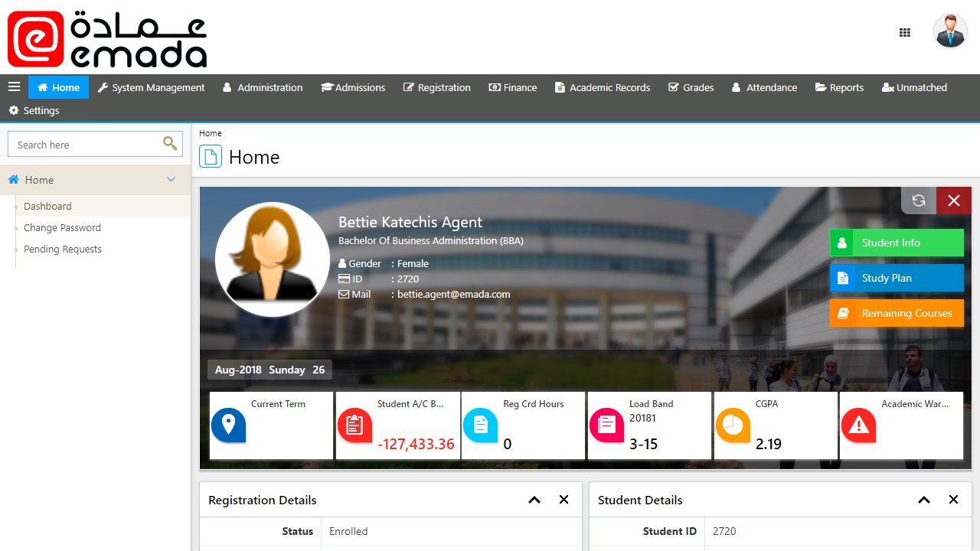
Task: Close the student profile banner panel
Action: tap(954, 201)
